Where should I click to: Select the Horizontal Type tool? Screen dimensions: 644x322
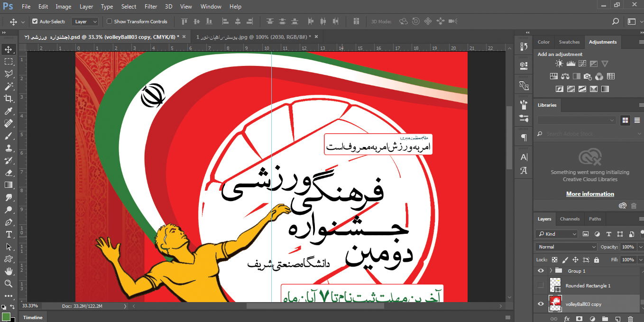[8, 234]
